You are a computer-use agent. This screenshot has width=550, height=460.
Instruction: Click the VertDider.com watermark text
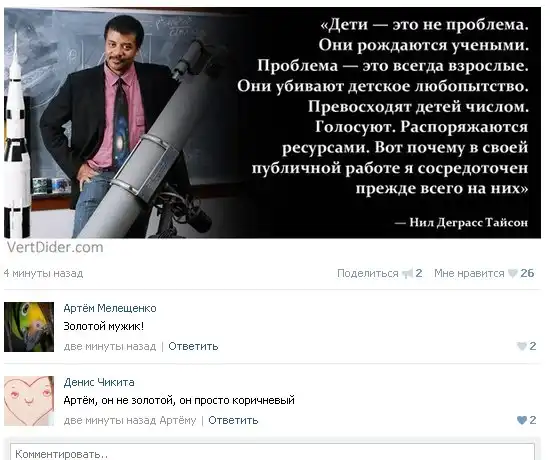click(x=55, y=247)
